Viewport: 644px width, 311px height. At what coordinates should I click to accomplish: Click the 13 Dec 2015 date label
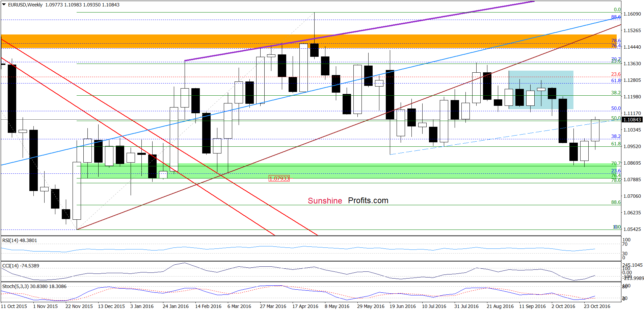coord(111,306)
